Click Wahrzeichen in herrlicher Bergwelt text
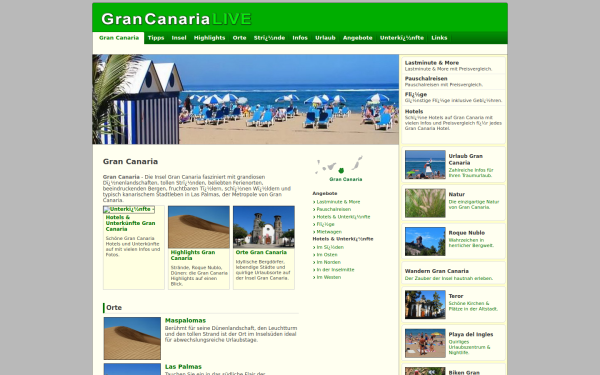Image resolution: width=600 pixels, height=375 pixels. 471,243
